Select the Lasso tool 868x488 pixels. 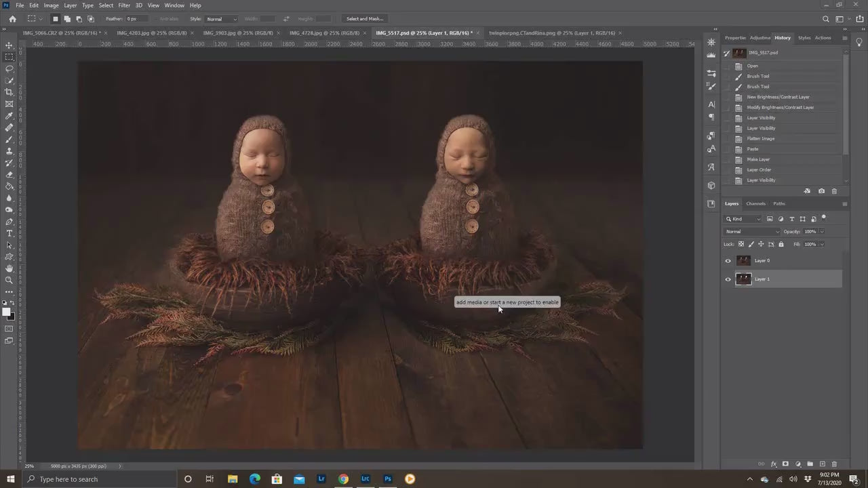click(9, 68)
